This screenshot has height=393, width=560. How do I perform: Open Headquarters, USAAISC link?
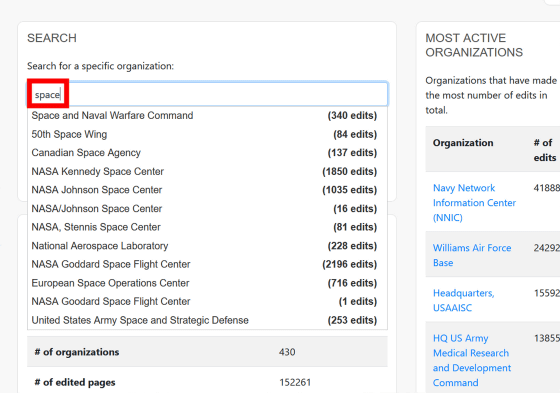(x=464, y=300)
